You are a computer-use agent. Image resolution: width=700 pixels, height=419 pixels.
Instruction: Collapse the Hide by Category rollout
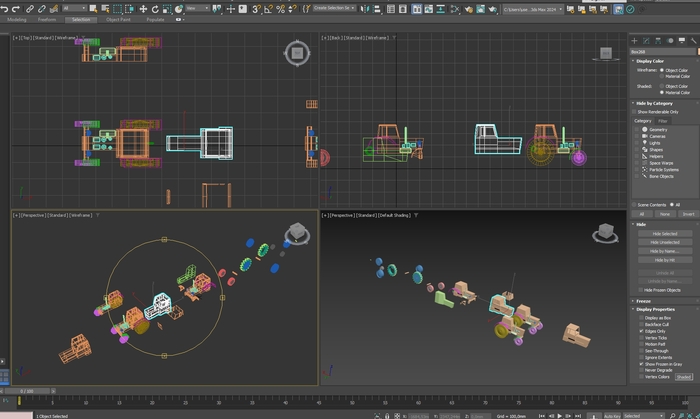[x=655, y=103]
